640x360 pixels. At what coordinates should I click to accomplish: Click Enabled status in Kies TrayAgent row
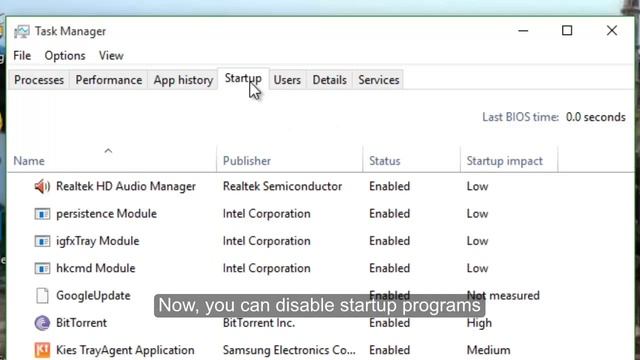coord(390,350)
